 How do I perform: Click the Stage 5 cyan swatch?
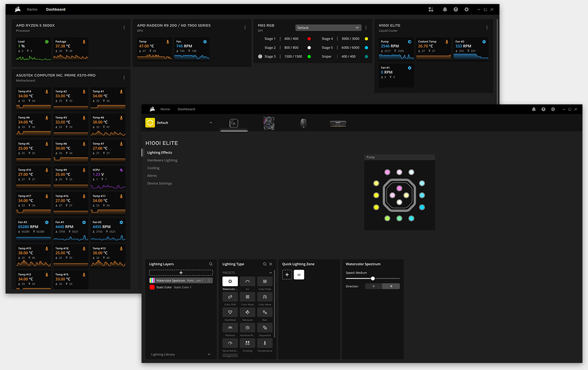pos(366,47)
